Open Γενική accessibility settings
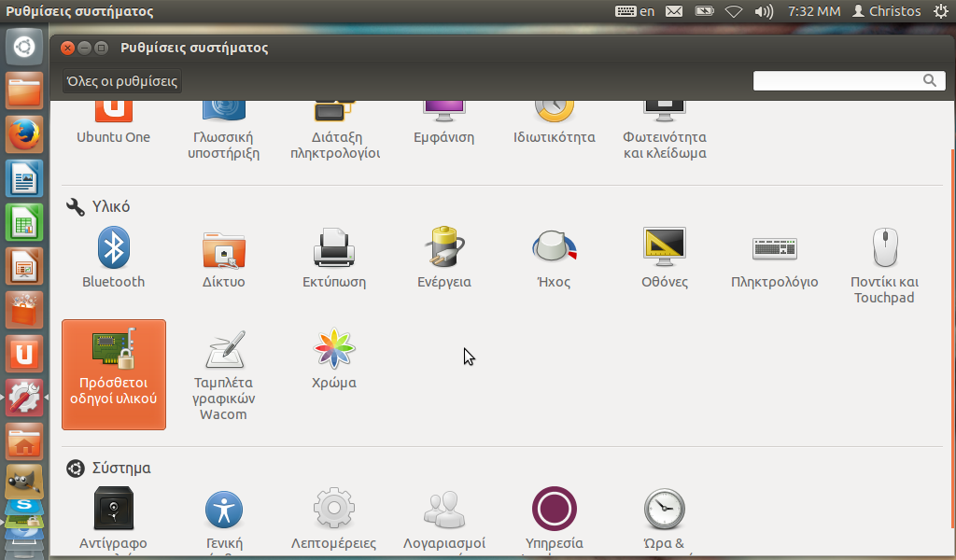The height and width of the screenshot is (560, 956). click(x=224, y=519)
